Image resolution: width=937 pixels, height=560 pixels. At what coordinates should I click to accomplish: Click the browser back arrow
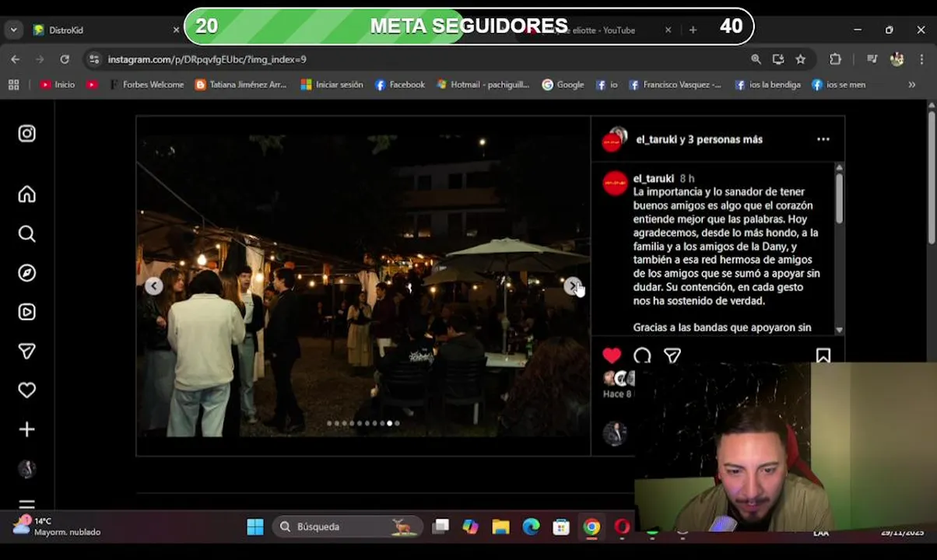[16, 59]
